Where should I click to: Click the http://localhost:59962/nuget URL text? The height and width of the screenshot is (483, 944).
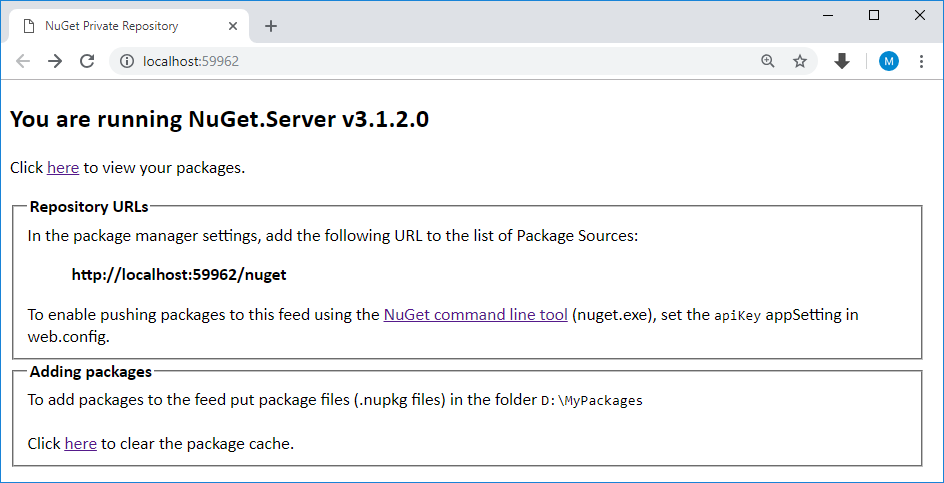(x=179, y=275)
